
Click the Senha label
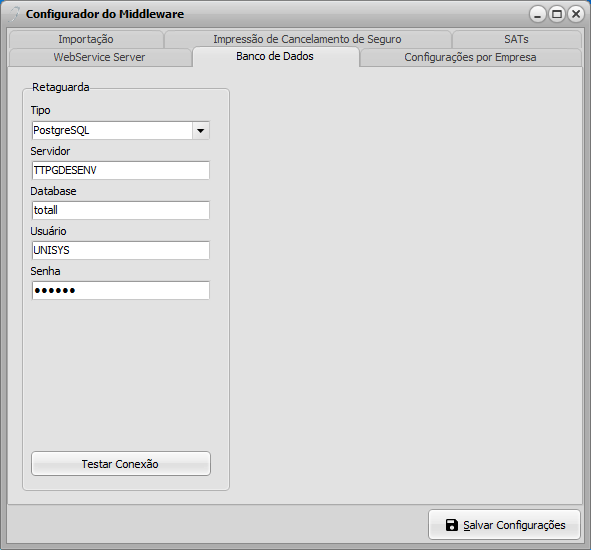45,271
